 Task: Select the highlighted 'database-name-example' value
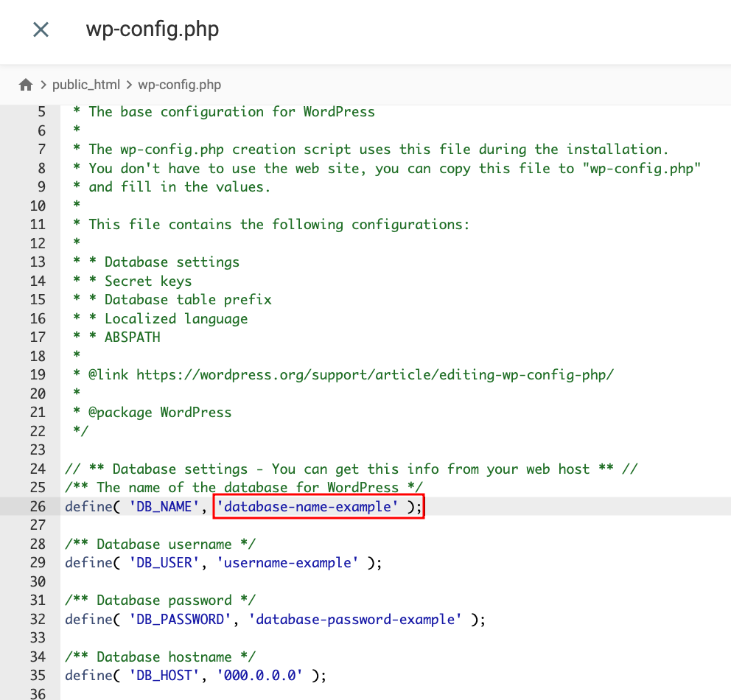pos(318,506)
